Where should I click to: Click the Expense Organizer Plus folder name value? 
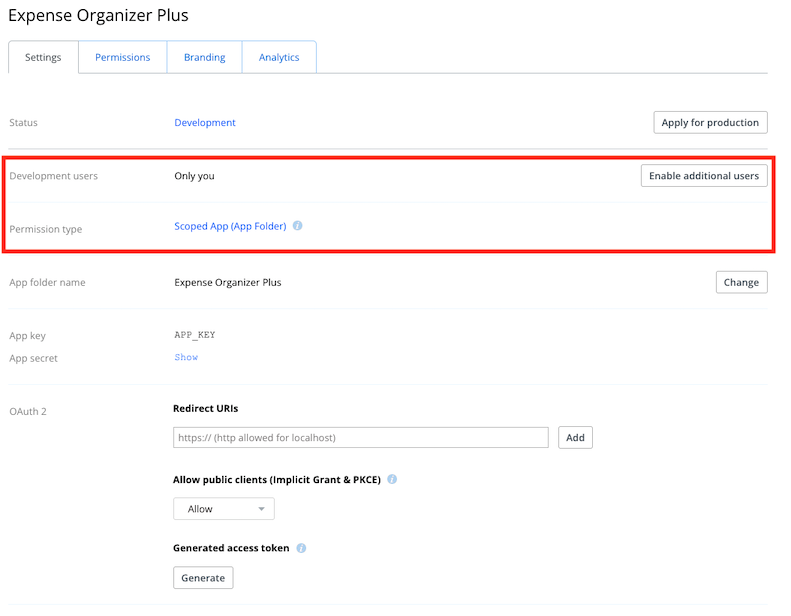click(x=228, y=282)
